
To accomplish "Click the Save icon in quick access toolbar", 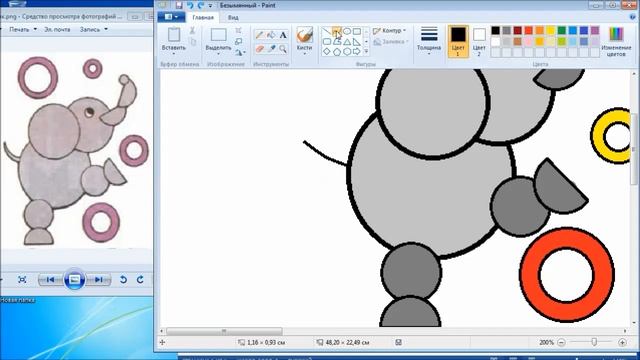I will click(179, 5).
